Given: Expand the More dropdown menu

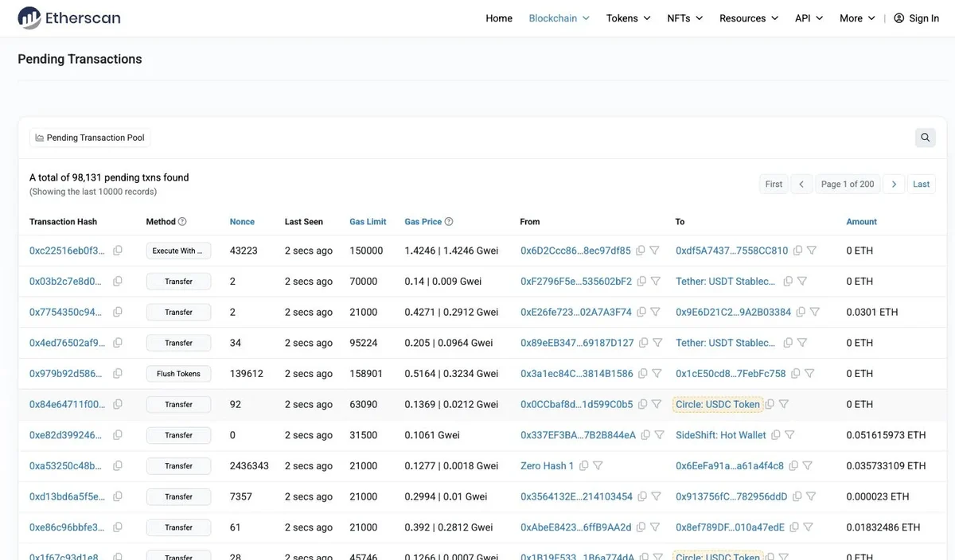Looking at the screenshot, I should click(x=858, y=18).
